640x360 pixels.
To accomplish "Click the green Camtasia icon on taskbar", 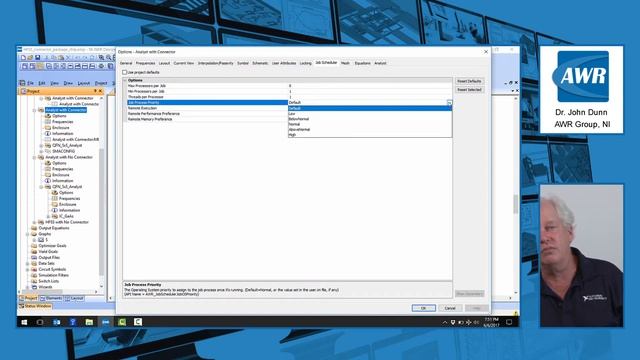I will (122, 322).
